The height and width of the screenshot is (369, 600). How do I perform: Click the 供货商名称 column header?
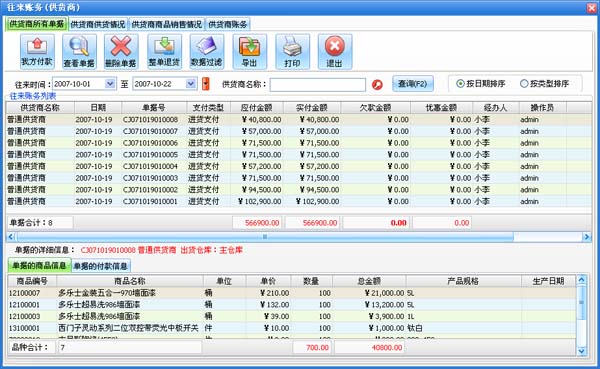point(40,108)
